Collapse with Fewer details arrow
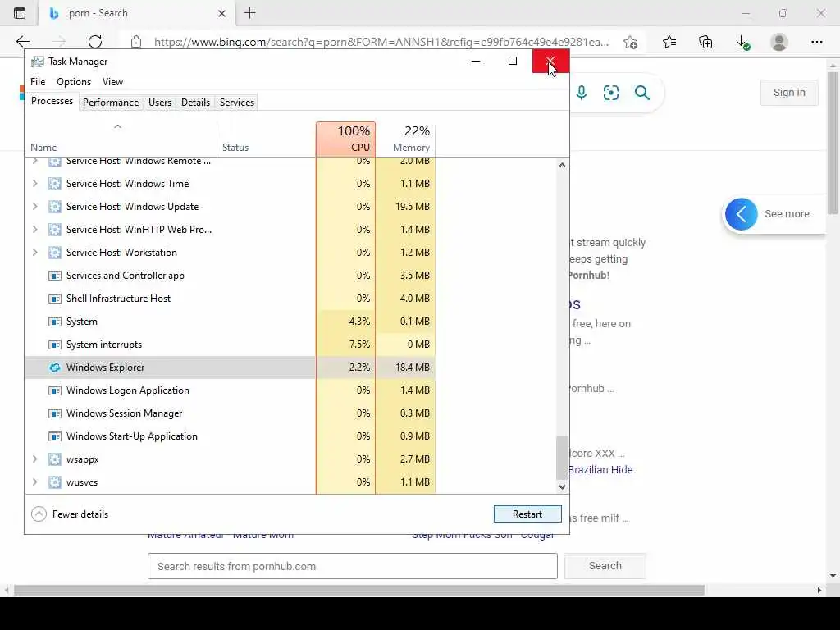The width and height of the screenshot is (840, 630). pos(39,514)
